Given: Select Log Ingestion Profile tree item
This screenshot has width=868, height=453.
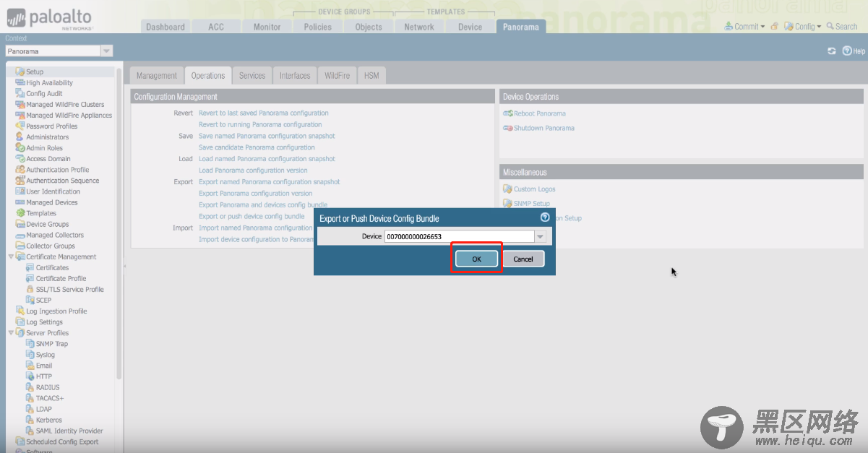Looking at the screenshot, I should coord(51,311).
